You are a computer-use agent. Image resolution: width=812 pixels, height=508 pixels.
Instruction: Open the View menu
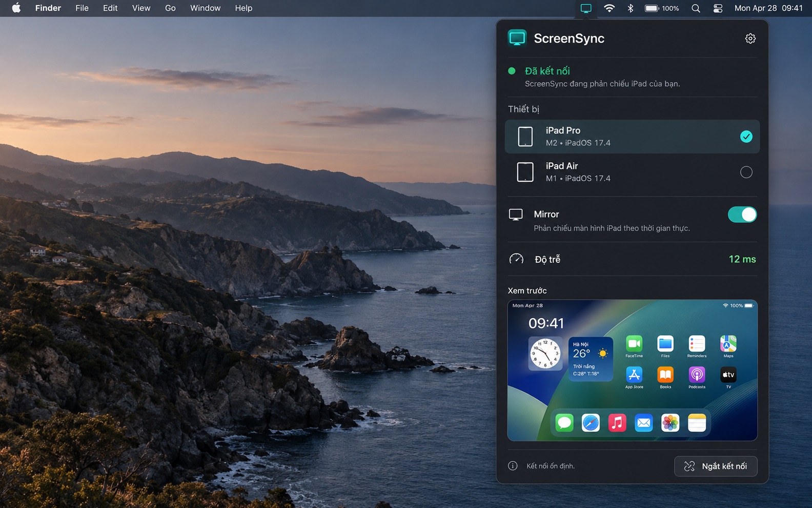(141, 8)
